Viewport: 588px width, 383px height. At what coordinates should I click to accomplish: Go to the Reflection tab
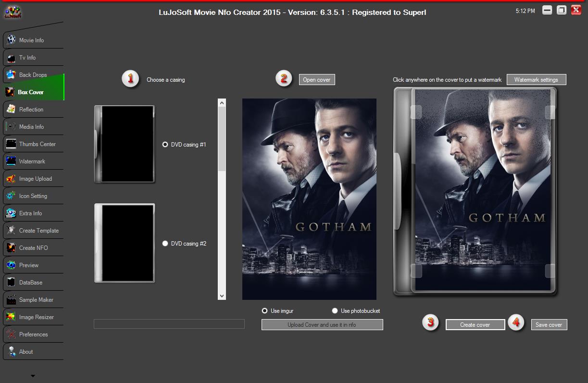pos(33,110)
